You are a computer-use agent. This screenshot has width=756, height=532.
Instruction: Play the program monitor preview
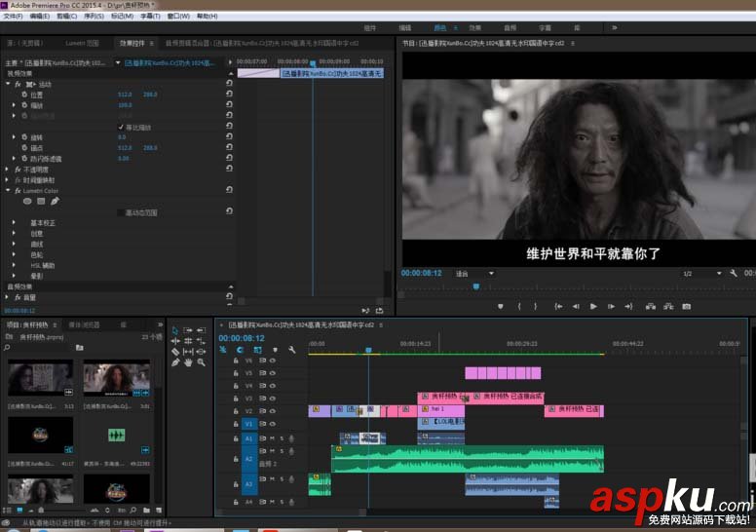[x=593, y=306]
